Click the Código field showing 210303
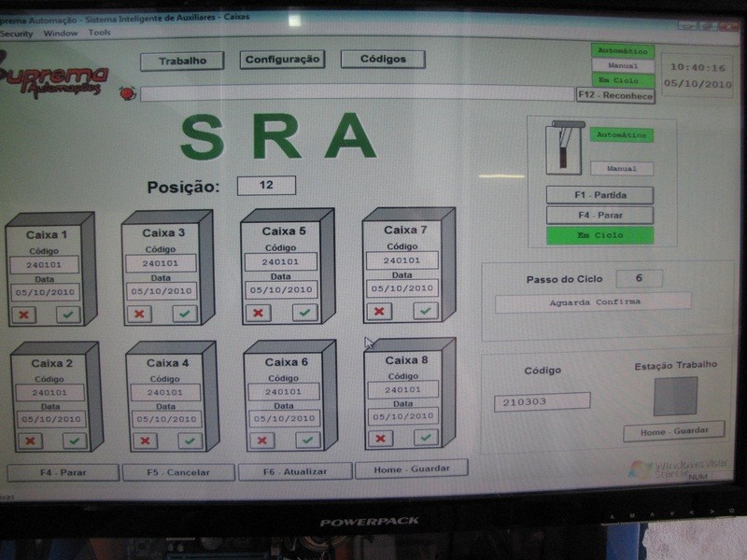This screenshot has height=560, width=747. click(x=542, y=401)
